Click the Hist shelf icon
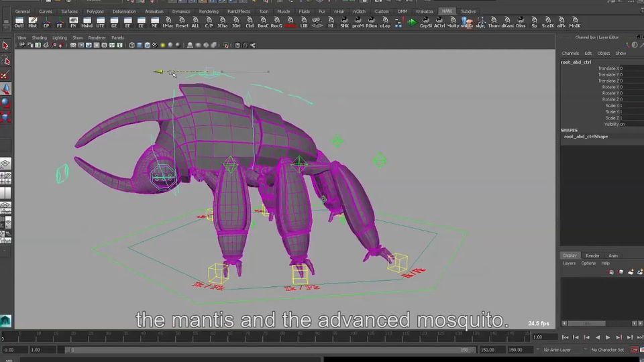Image resolution: width=644 pixels, height=362 pixels. [x=33, y=22]
